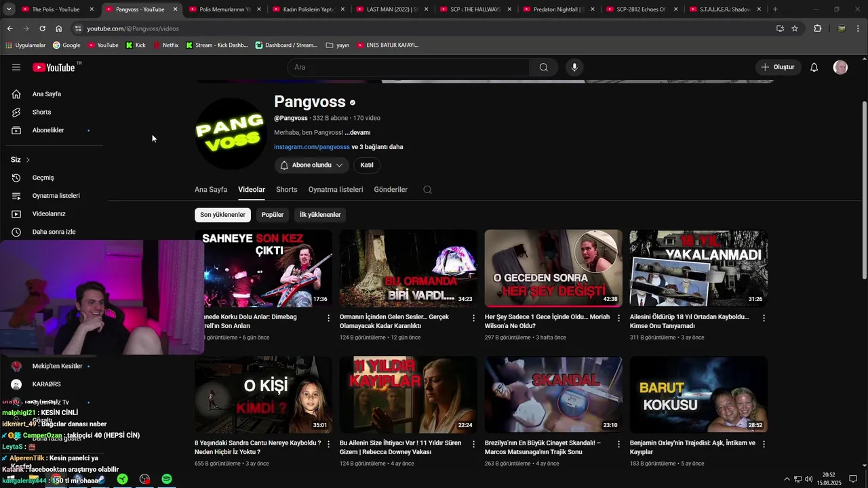Open Videolarınız in the sidebar
This screenshot has width=868, height=488.
(49, 213)
